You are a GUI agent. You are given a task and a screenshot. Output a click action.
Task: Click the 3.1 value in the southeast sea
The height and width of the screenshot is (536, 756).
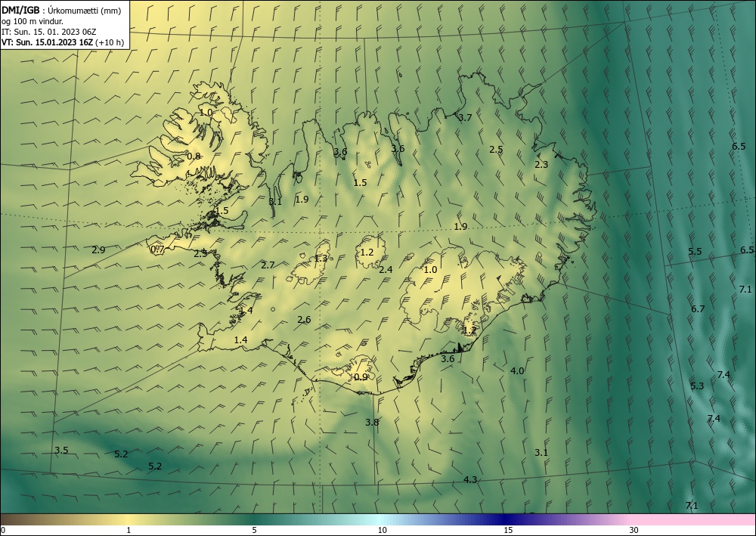pos(541,453)
